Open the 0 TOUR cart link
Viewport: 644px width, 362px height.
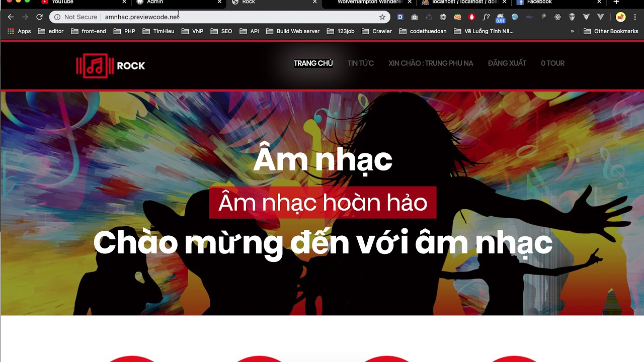tap(552, 63)
